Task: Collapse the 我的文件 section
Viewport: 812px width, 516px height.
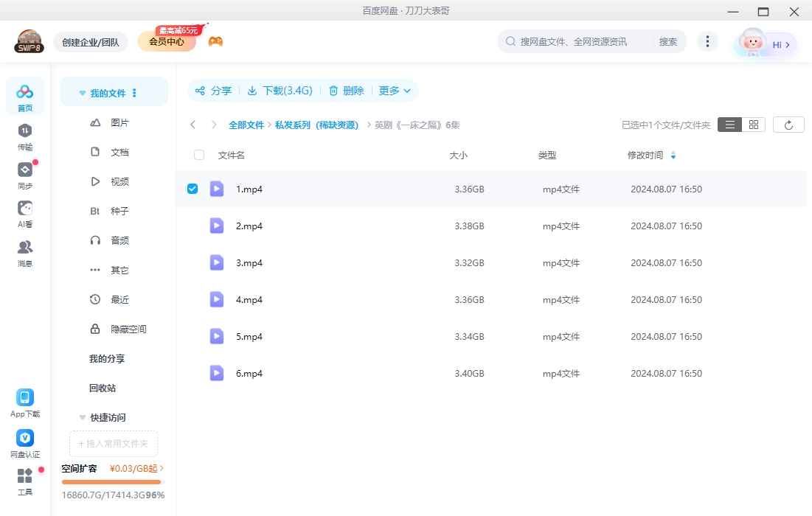Action: pyautogui.click(x=82, y=91)
